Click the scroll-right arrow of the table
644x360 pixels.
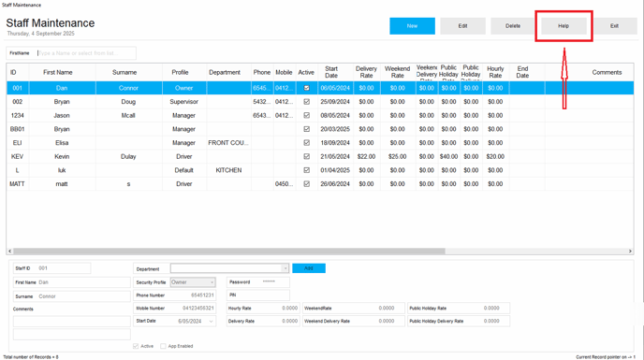tap(630, 251)
